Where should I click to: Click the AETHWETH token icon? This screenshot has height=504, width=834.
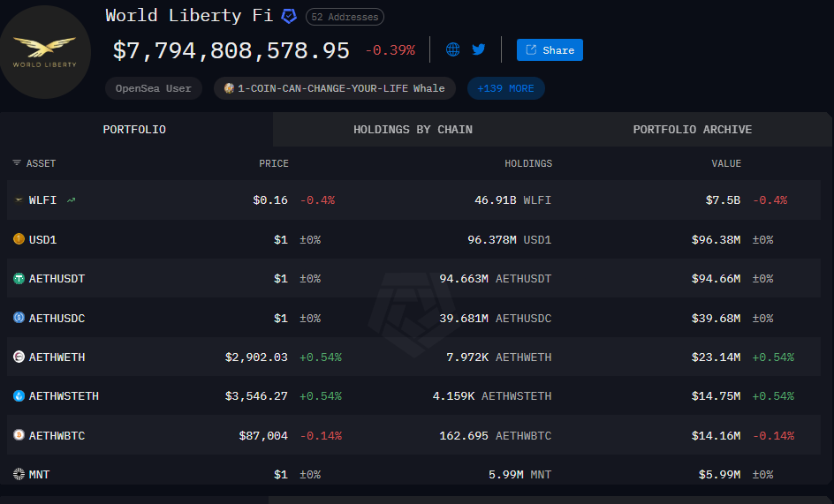19,357
